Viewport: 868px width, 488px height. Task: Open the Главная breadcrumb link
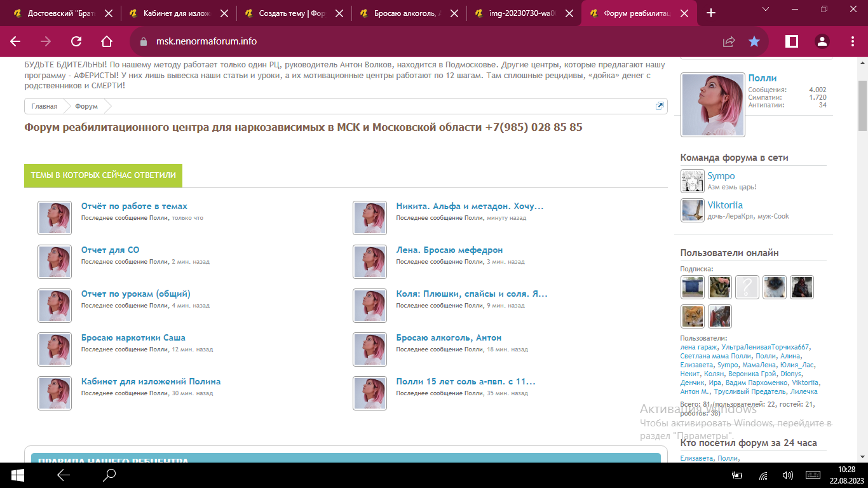point(44,106)
